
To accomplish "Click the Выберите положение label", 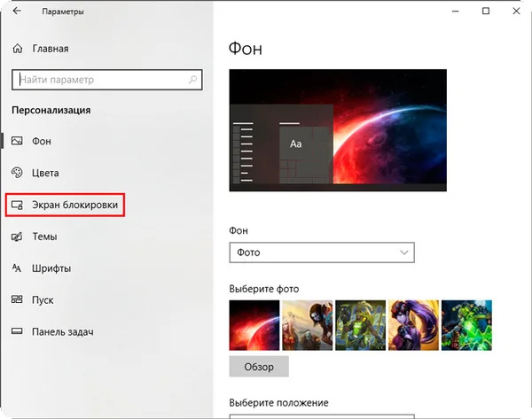I will [x=279, y=403].
